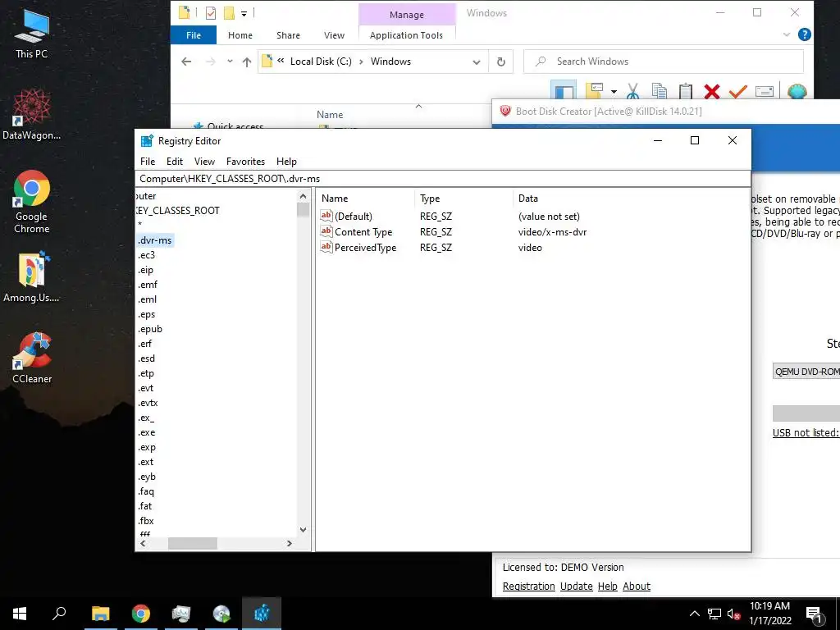Open This PC desktop icon

click(x=32, y=33)
